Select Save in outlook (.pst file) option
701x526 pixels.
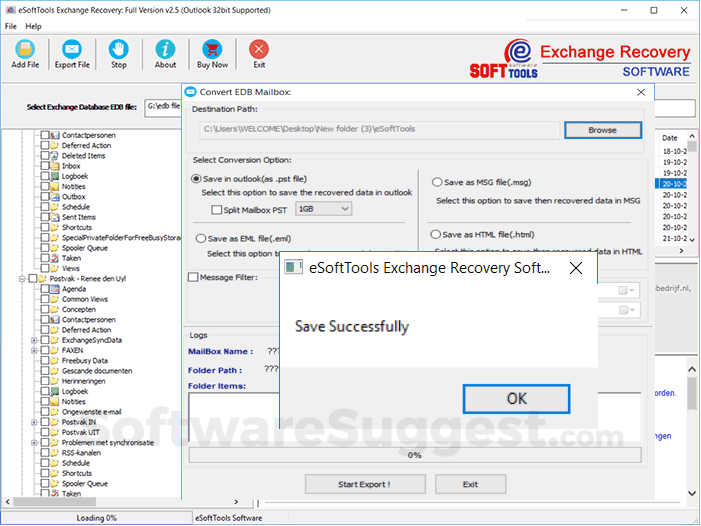point(196,179)
